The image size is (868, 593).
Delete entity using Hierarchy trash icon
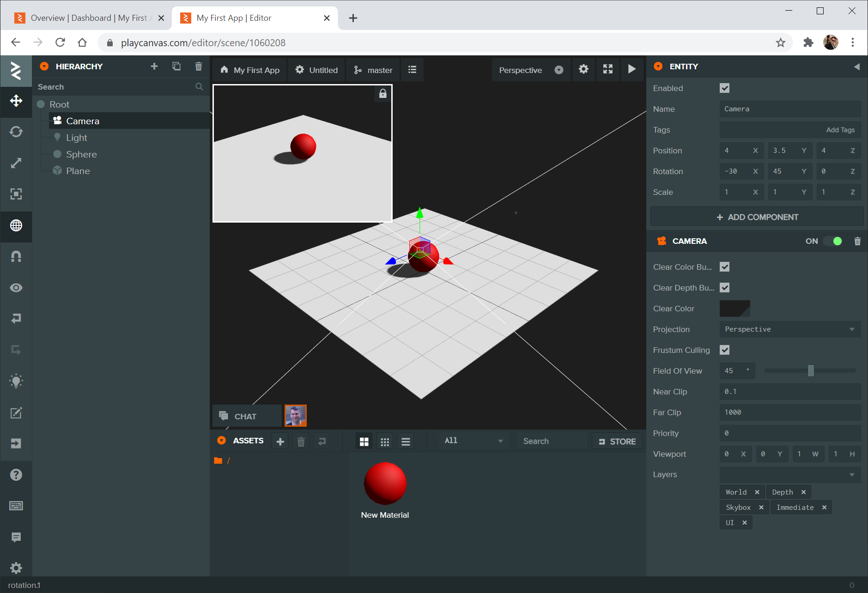(199, 67)
